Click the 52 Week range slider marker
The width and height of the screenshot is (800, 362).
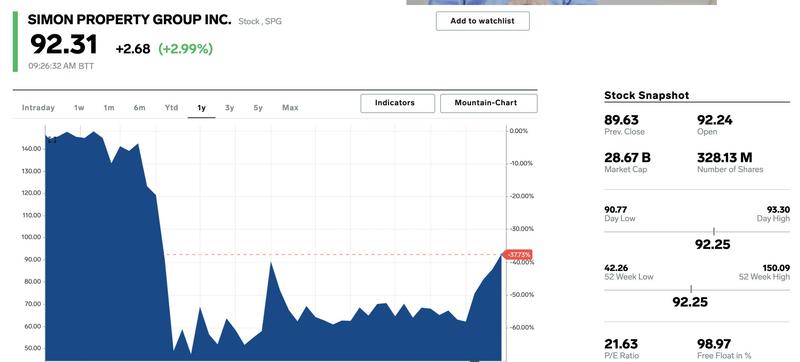coord(691,289)
